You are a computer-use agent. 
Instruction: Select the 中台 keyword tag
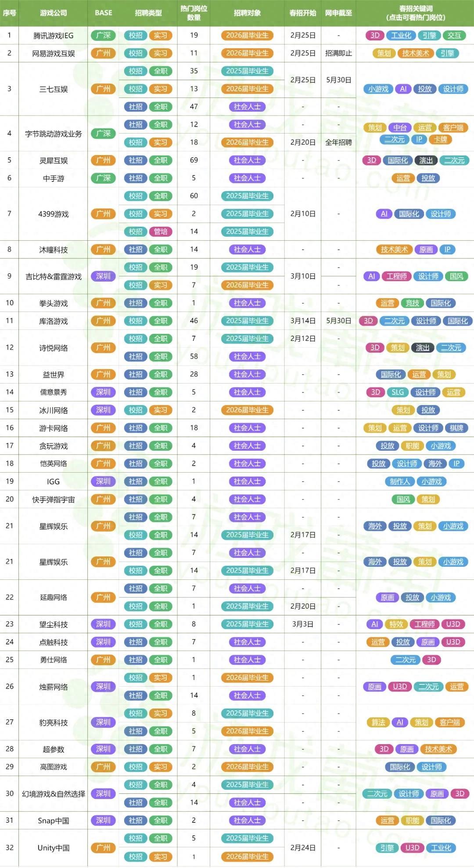click(x=400, y=127)
